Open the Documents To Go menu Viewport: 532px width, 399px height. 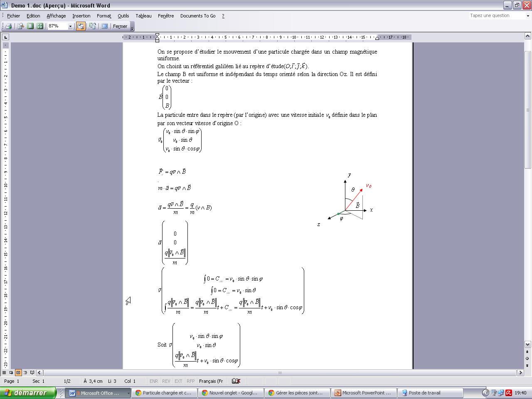coord(198,16)
